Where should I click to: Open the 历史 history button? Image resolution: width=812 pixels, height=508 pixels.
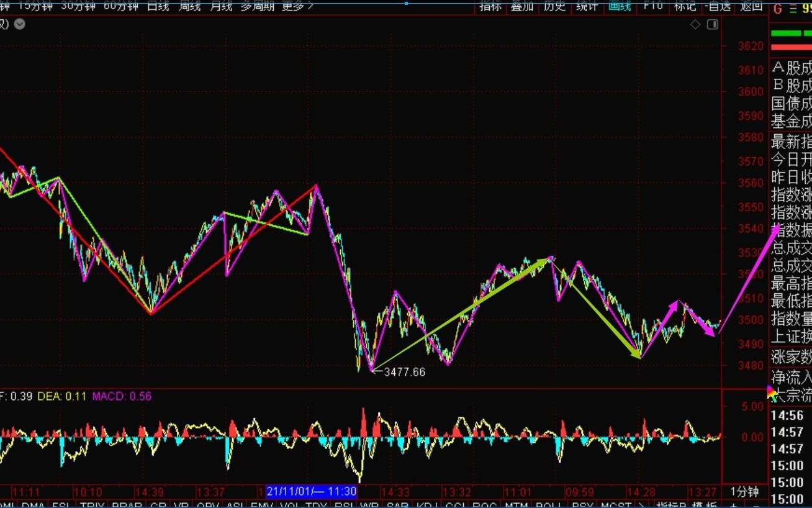(x=554, y=6)
